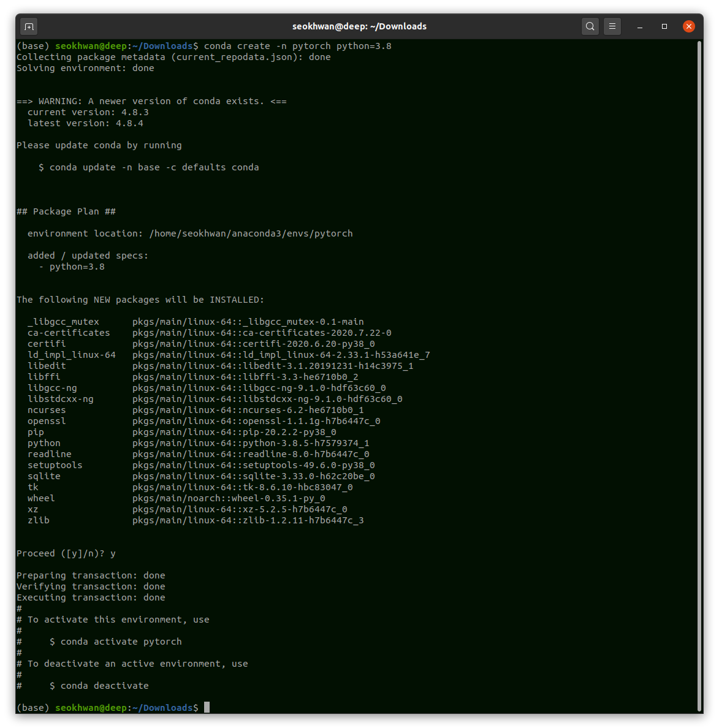Click the window title seokhwan@deep: ~/Downloads
This screenshot has width=719, height=728.
[x=359, y=26]
